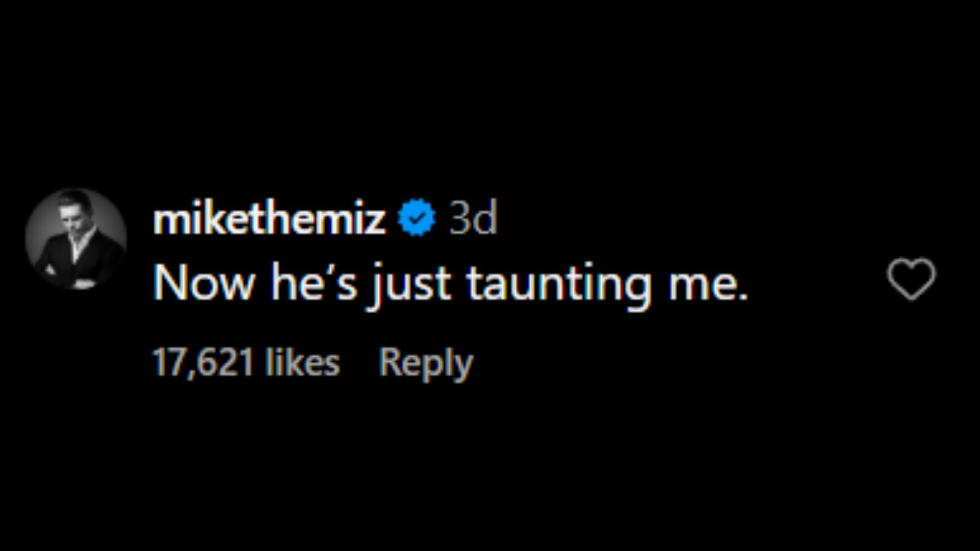Show who liked this comment
Screen dimensions: 980x551
click(x=246, y=363)
